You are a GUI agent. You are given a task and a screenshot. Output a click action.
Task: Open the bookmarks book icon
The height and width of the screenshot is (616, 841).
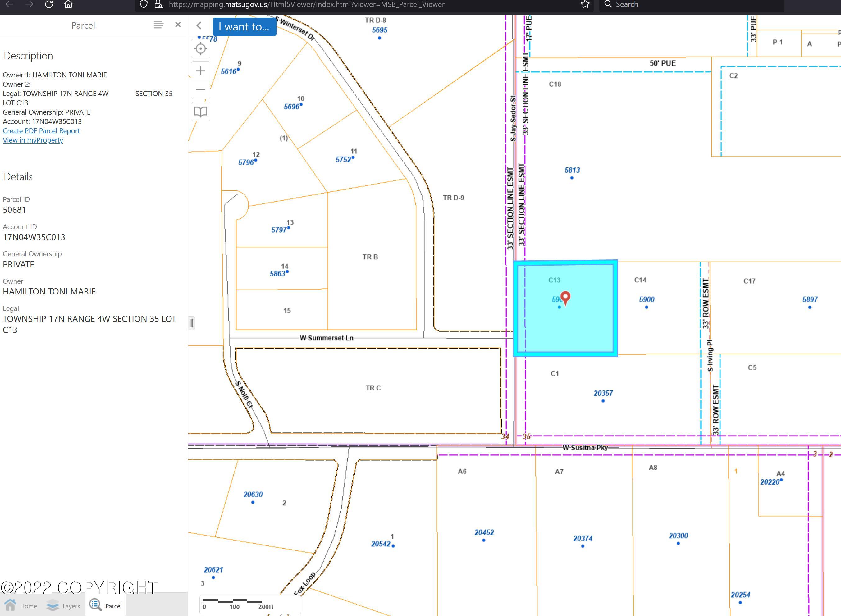[201, 112]
